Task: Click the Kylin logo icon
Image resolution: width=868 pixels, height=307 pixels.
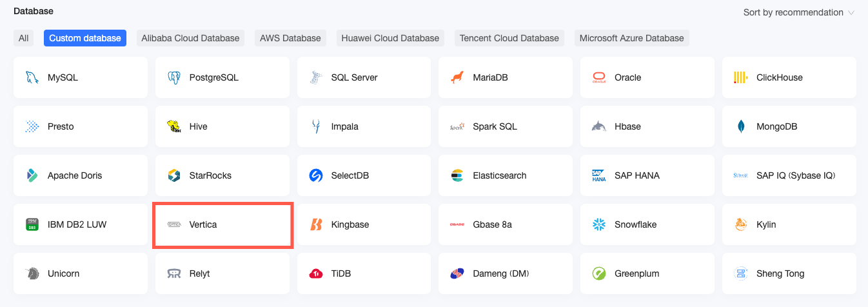Action: [x=741, y=224]
